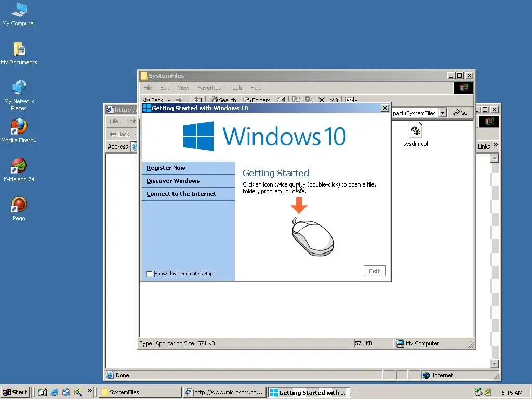Click Up folder icon in SystemFiles toolbar
The image size is (532, 399).
pos(197,100)
